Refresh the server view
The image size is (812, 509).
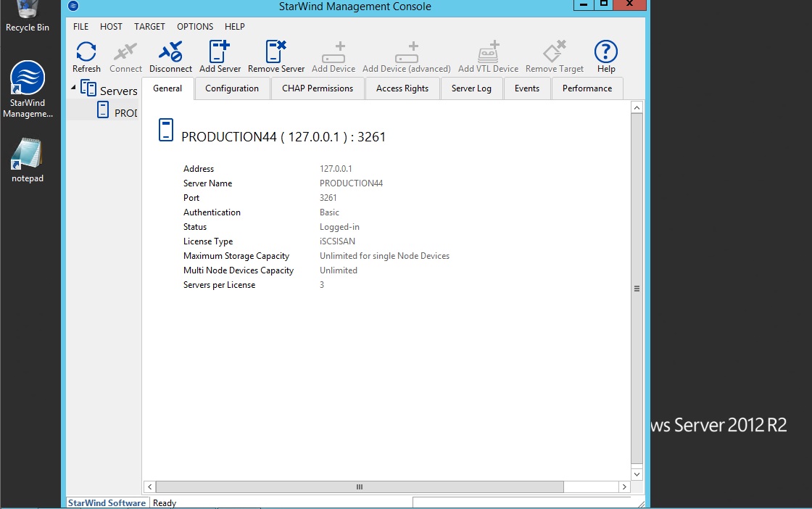tap(86, 57)
